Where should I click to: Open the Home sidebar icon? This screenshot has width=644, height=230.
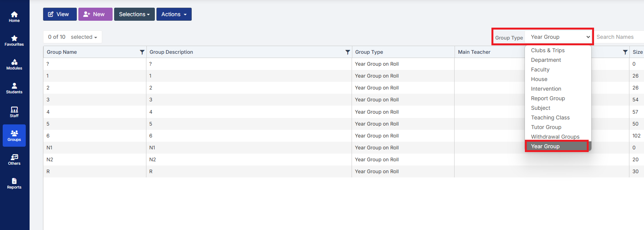click(14, 17)
